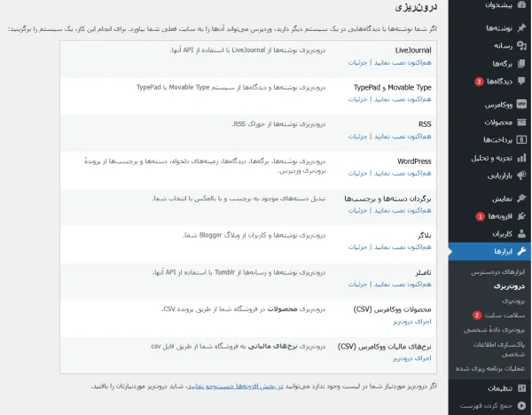Click the Settings (تنظیمات) sliders icon
The width and height of the screenshot is (532, 415).
tap(521, 388)
